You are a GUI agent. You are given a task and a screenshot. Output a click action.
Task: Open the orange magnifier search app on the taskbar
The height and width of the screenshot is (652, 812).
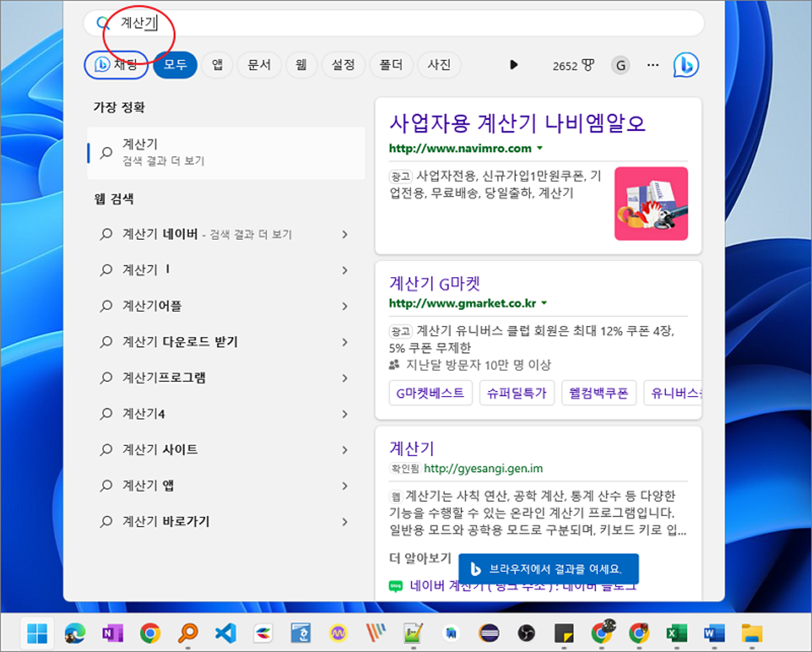pos(188,632)
